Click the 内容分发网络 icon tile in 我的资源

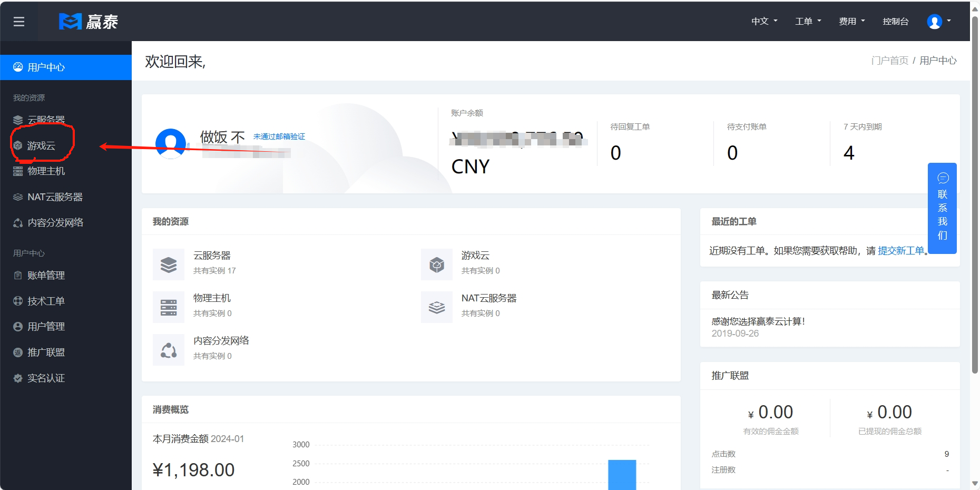(x=169, y=350)
